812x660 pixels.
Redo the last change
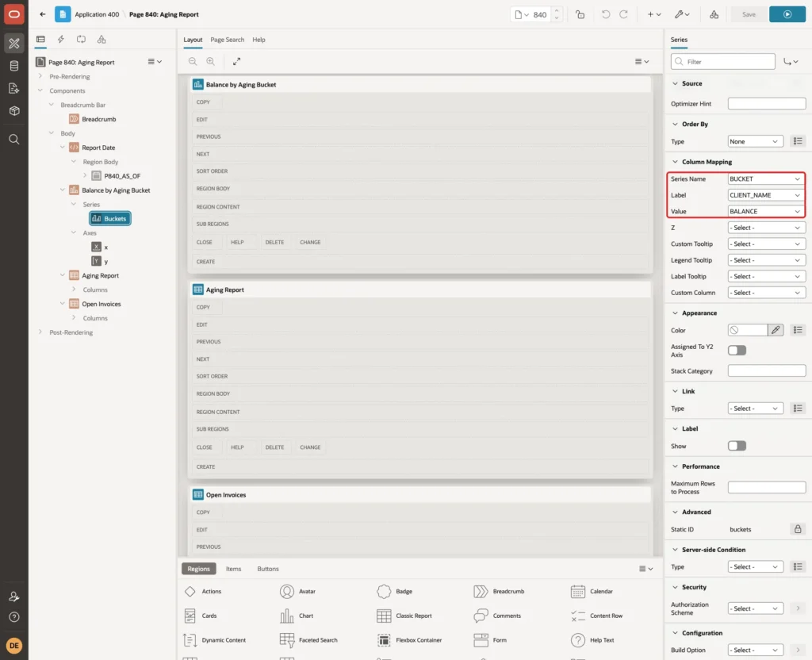[x=623, y=14]
